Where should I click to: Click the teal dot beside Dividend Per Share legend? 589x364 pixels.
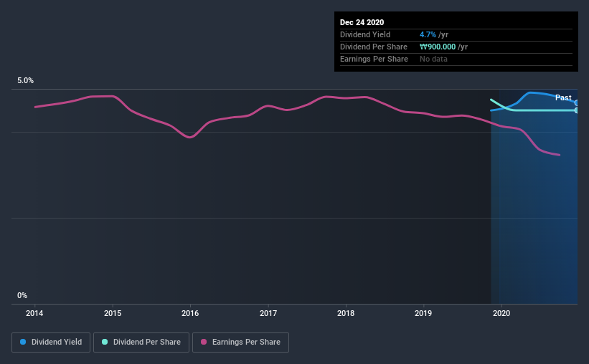(x=105, y=343)
